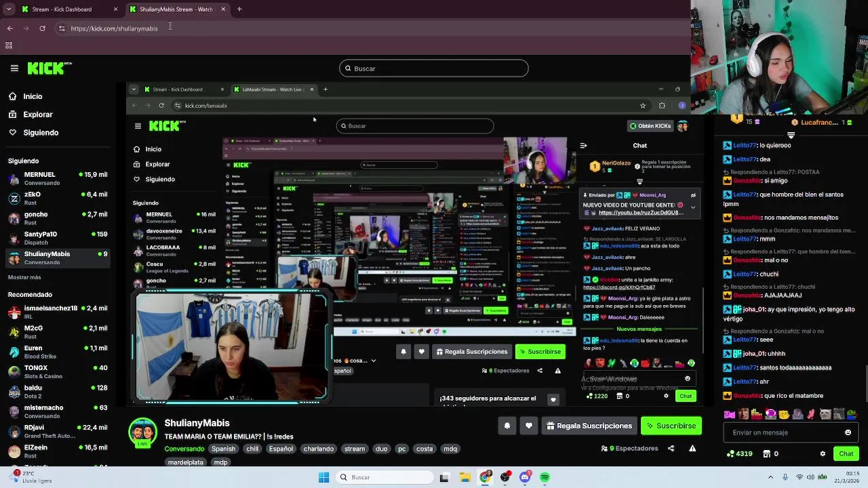
Task: Expand the gift leaderboard in chat
Action: pos(791,136)
